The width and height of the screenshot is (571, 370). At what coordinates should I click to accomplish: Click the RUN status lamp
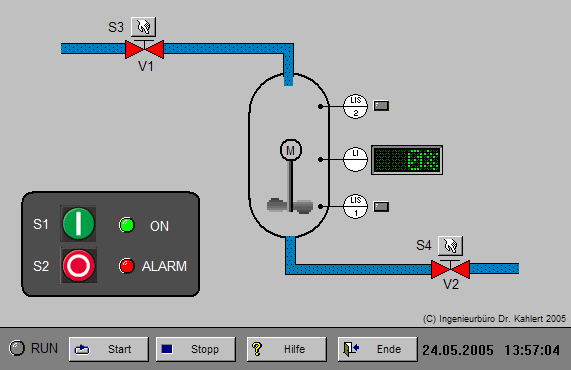point(17,348)
